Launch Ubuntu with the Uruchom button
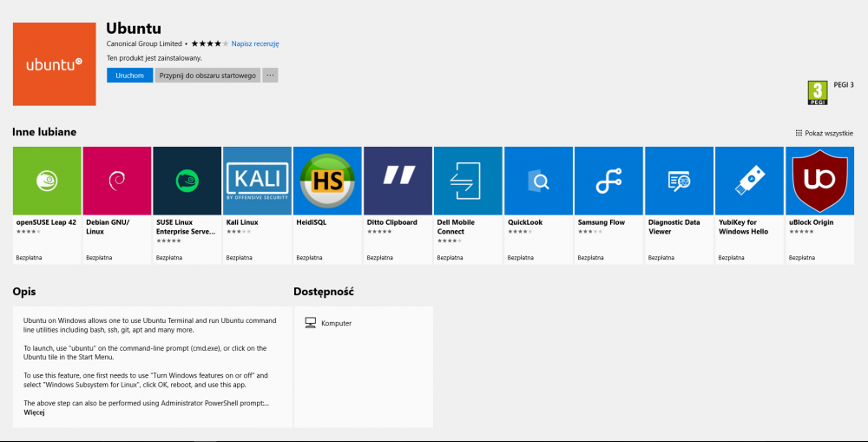868x442 pixels. [129, 76]
